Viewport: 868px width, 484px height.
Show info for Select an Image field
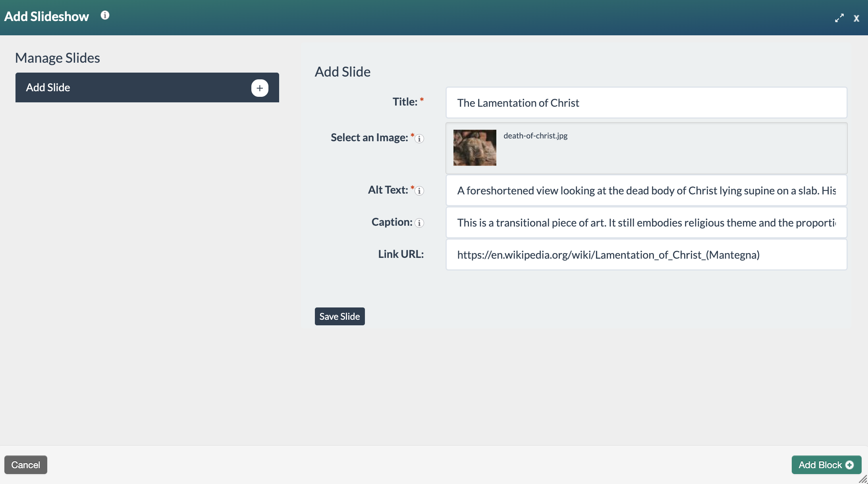[419, 139]
